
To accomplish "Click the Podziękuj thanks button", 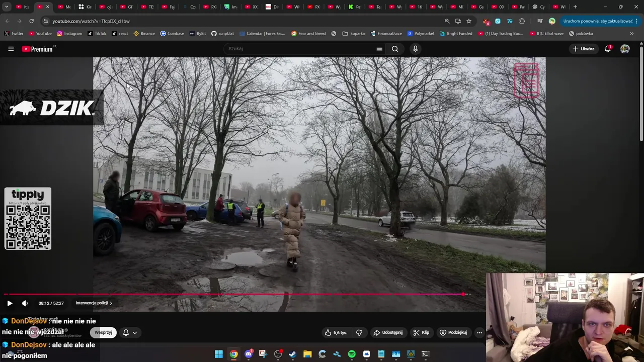I will point(453,332).
